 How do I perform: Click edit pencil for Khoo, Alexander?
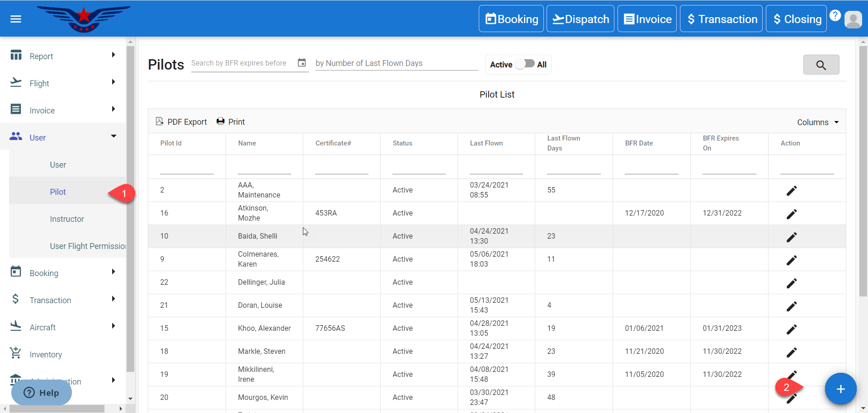pos(791,329)
